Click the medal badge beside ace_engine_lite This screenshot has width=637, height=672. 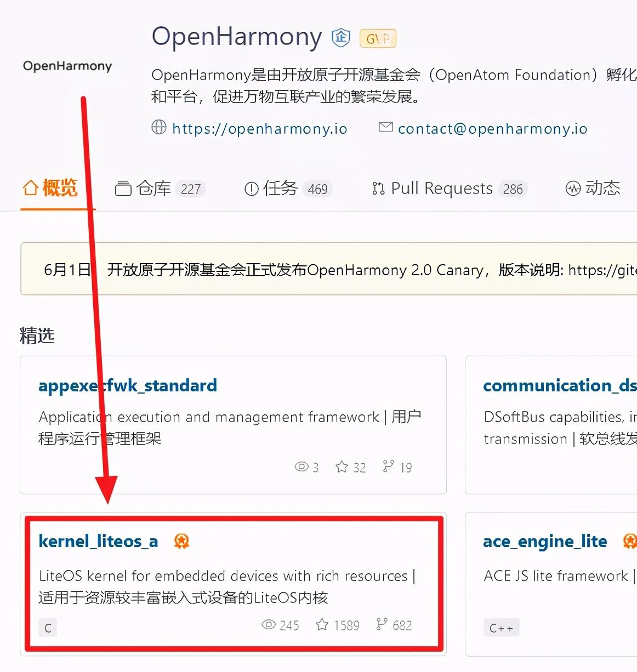630,542
